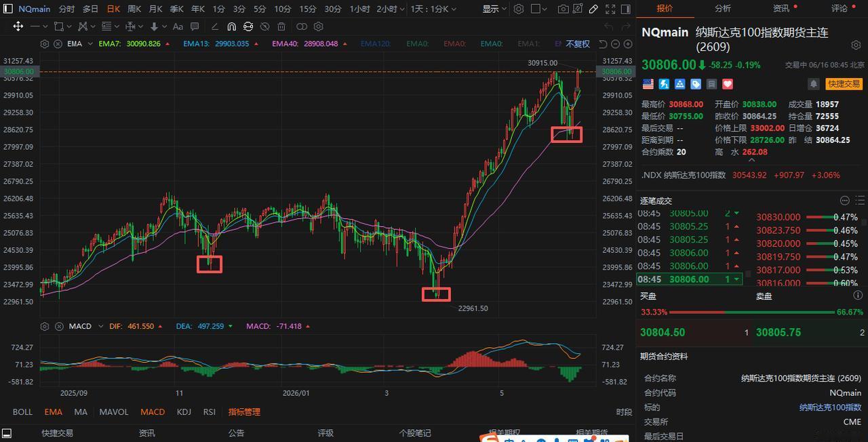Image resolution: width=868 pixels, height=442 pixels.
Task: Open drawing tools settings gear
Action: point(318,26)
